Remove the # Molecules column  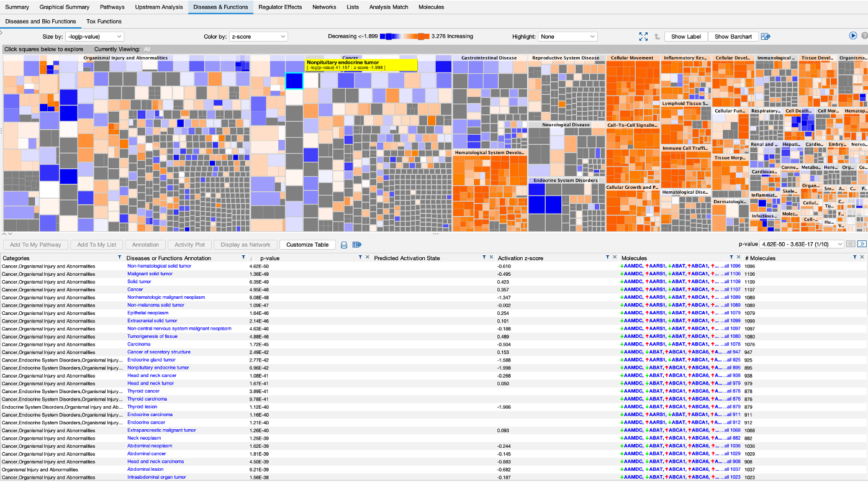(862, 257)
